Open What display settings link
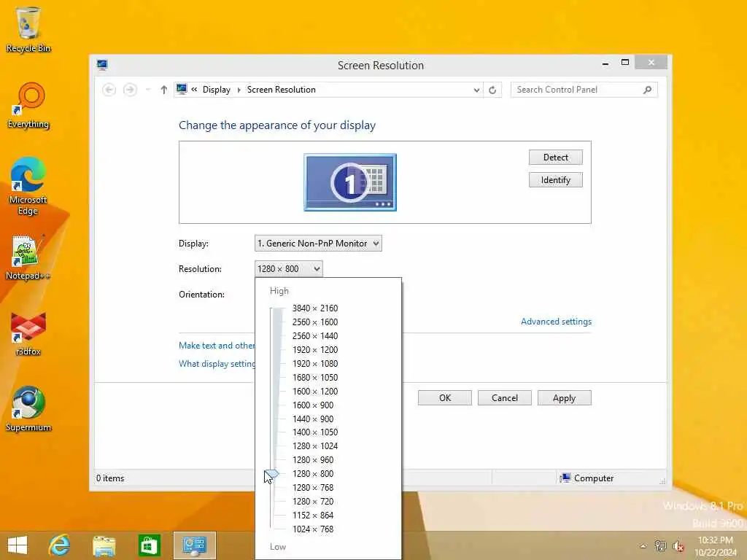The width and height of the screenshot is (747, 560). [x=217, y=364]
